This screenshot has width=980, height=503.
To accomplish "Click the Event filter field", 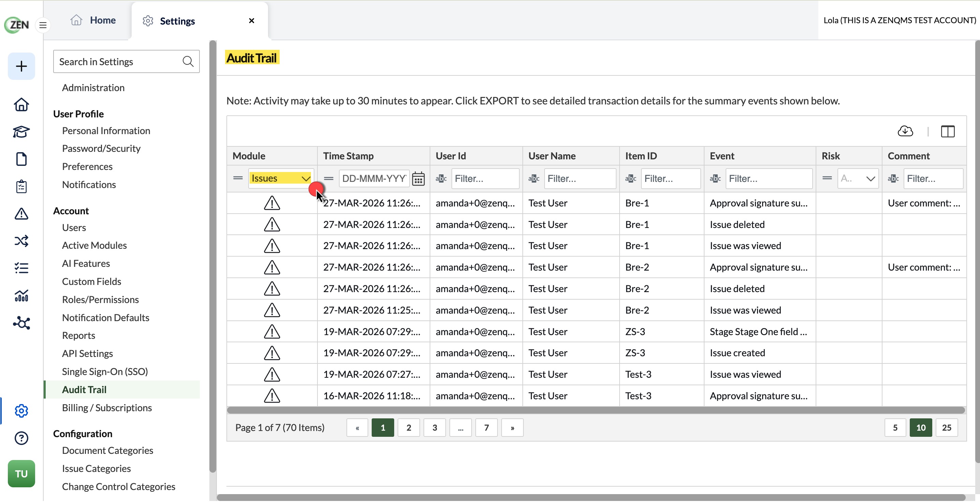I will pyautogui.click(x=769, y=178).
